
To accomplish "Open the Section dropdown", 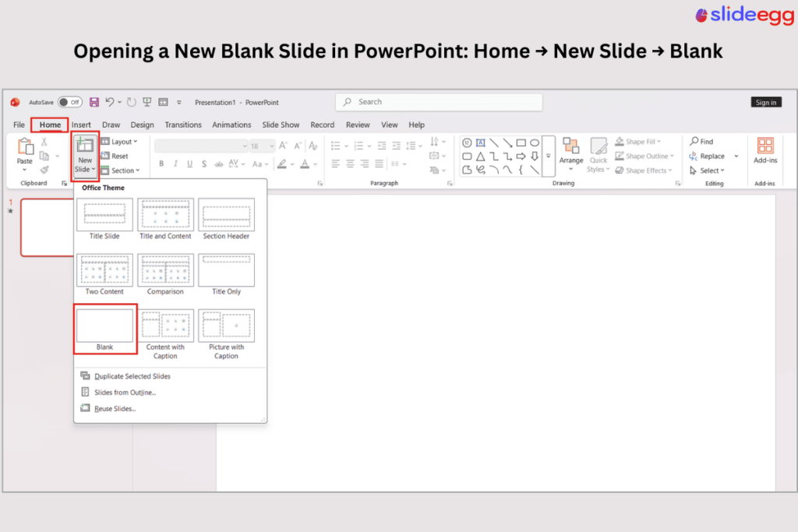I will (120, 171).
